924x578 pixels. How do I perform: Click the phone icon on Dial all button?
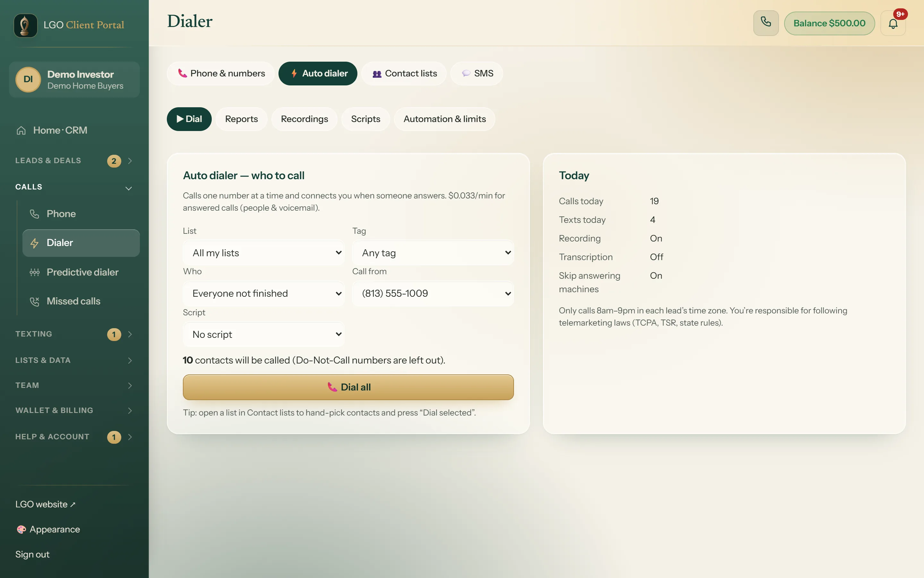[332, 387]
